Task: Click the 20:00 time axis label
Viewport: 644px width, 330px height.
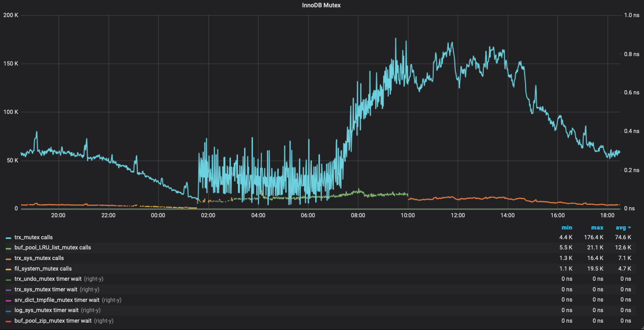Action: pyautogui.click(x=58, y=215)
